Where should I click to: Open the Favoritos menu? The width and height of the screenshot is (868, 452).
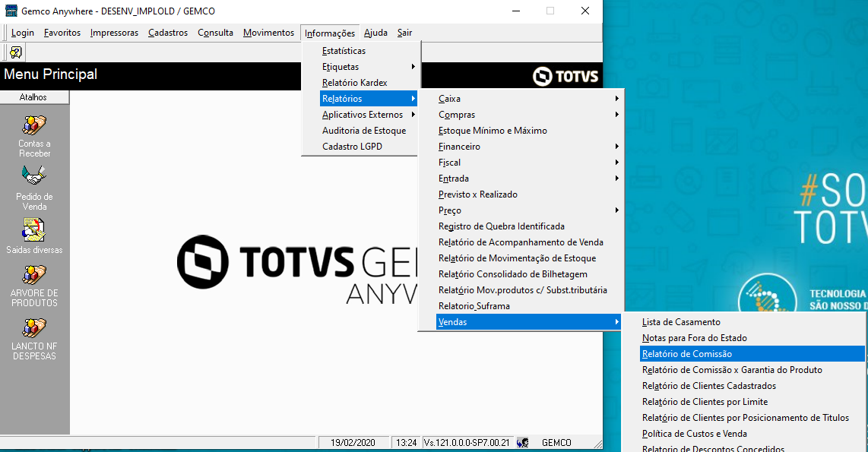pos(62,33)
